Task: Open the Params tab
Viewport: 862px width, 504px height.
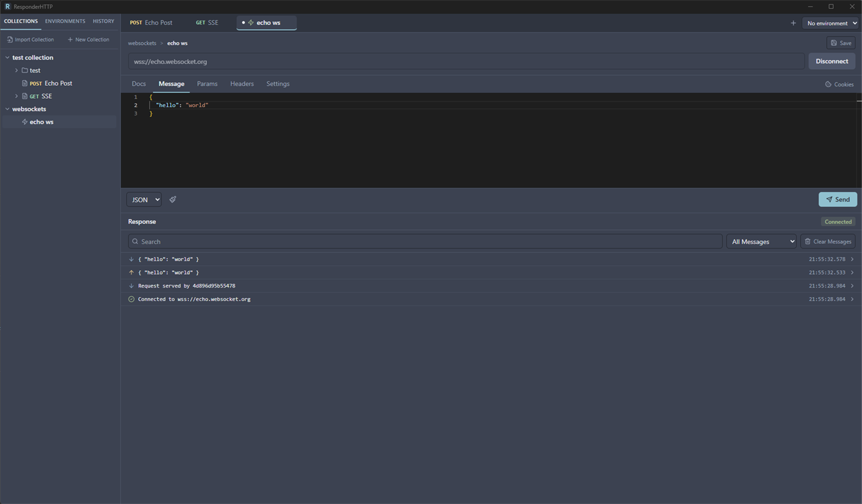Action: click(207, 84)
